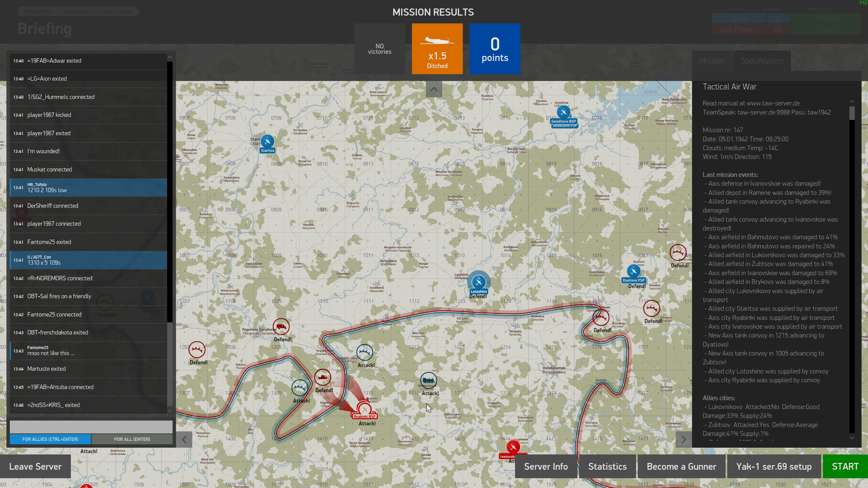Switch to the Mission tab

point(712,61)
